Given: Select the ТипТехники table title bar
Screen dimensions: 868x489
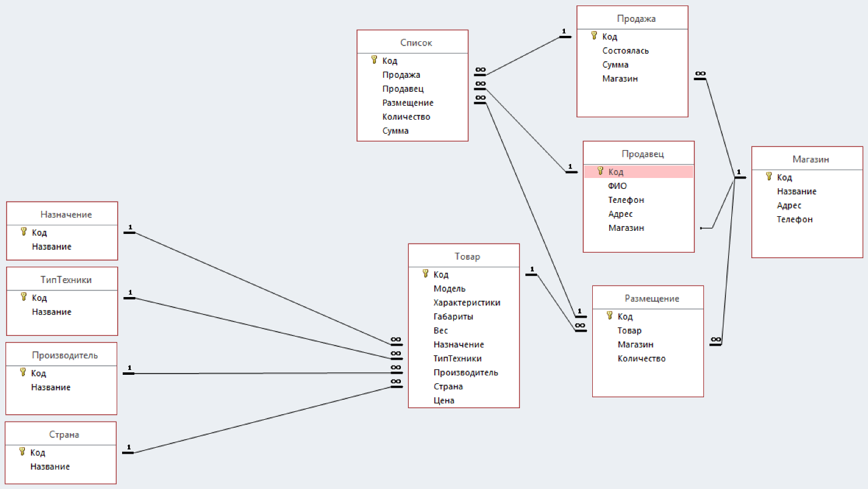Looking at the screenshot, I should [62, 279].
